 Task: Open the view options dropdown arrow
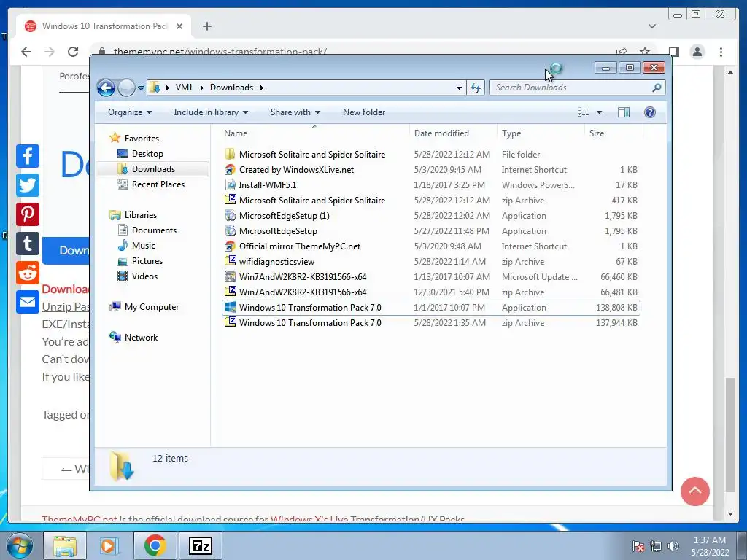click(600, 112)
